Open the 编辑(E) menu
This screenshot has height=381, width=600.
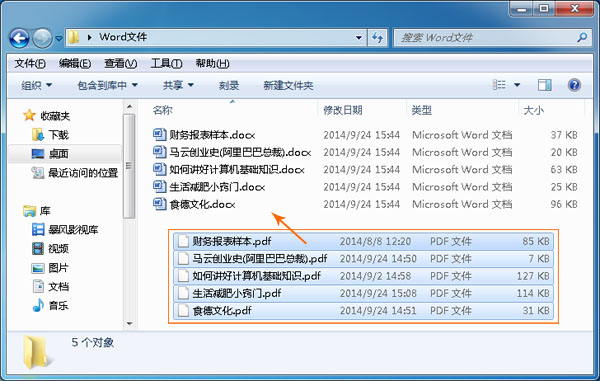(75, 63)
